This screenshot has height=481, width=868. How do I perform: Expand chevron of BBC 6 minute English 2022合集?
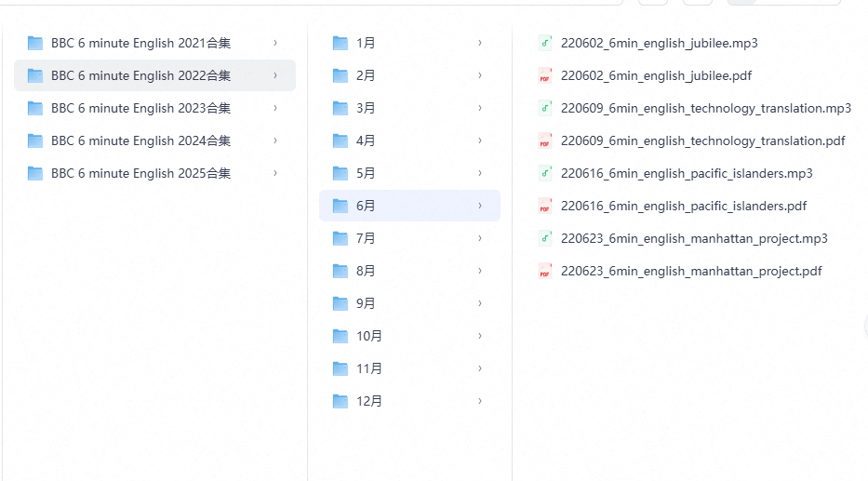275,76
